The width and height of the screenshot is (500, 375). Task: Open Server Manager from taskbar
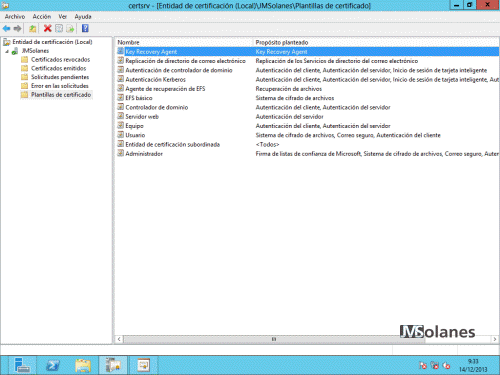pyautogui.click(x=22, y=365)
